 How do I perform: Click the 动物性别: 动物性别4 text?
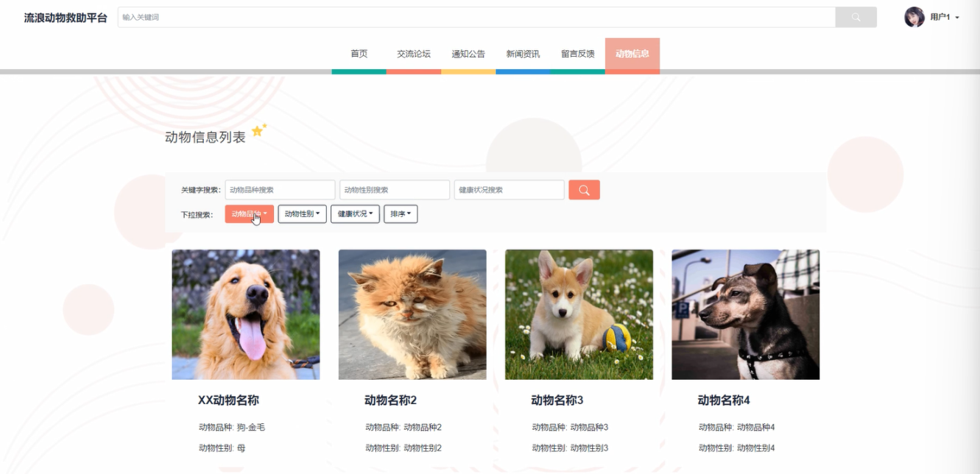coord(736,448)
